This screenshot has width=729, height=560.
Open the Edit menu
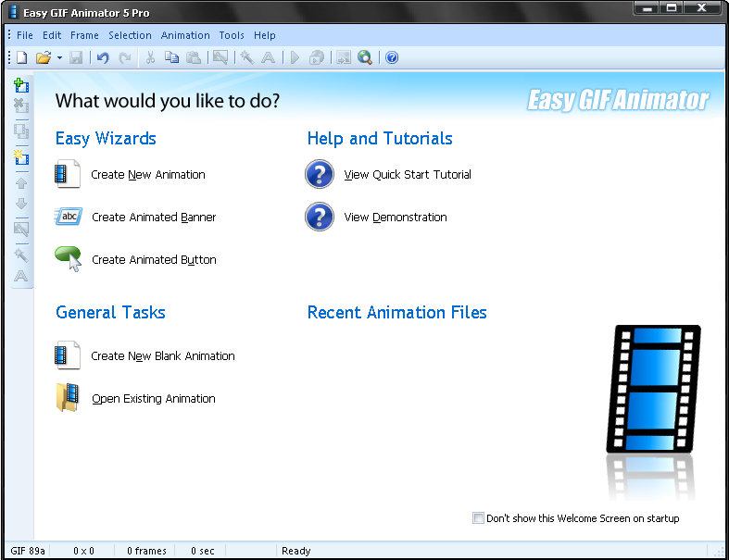[52, 35]
